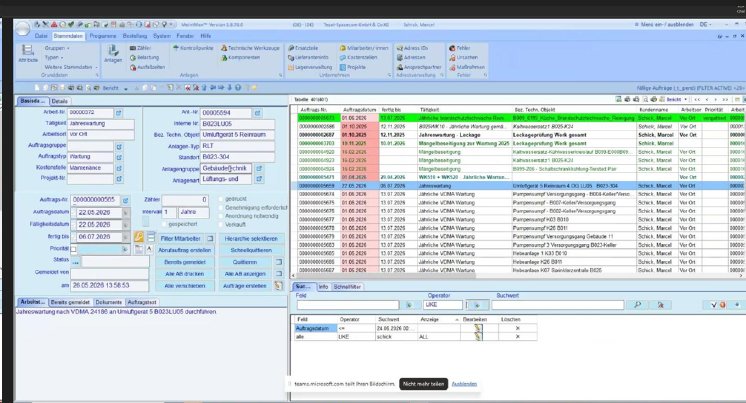
Task: Open Ausfallzeiten in the ribbon
Action: pyautogui.click(x=147, y=67)
